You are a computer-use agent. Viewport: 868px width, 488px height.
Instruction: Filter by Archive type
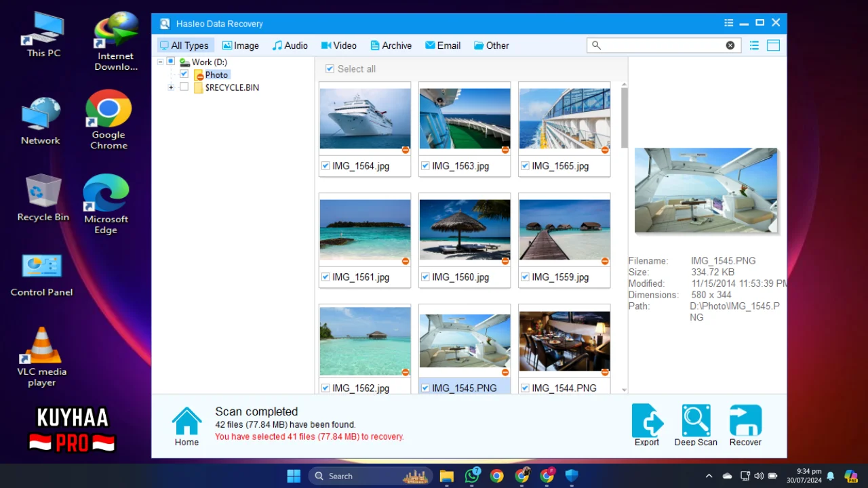tap(391, 45)
